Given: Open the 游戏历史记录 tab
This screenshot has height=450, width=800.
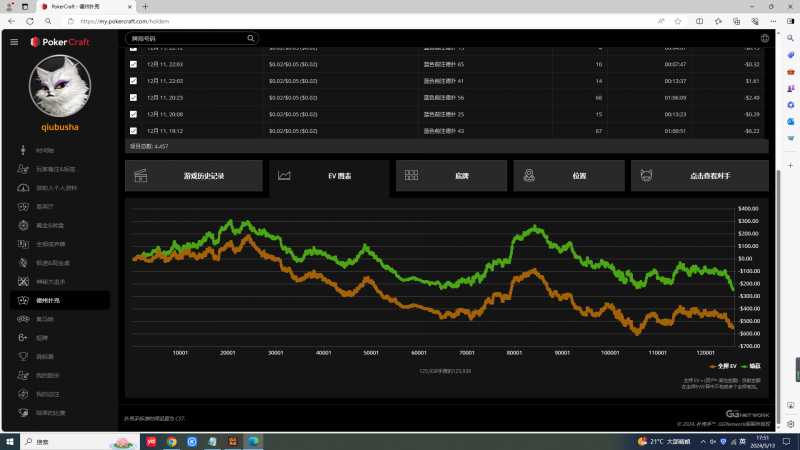Looking at the screenshot, I should pyautogui.click(x=194, y=176).
